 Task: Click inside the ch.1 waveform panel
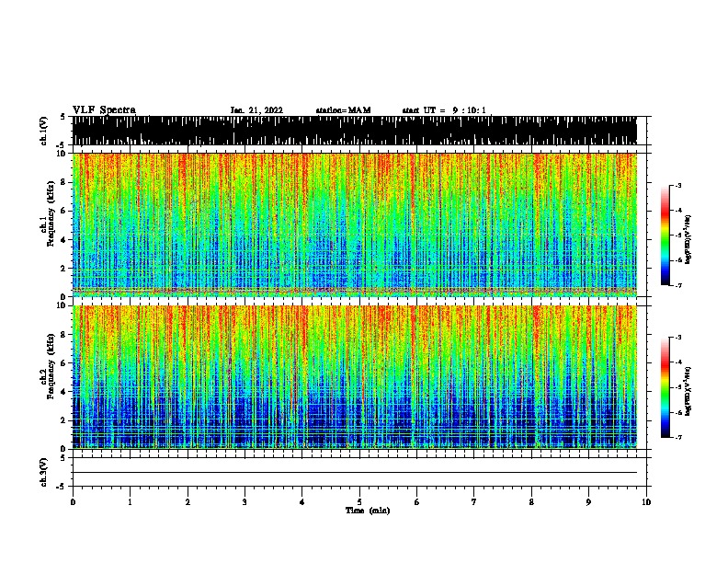[359, 131]
